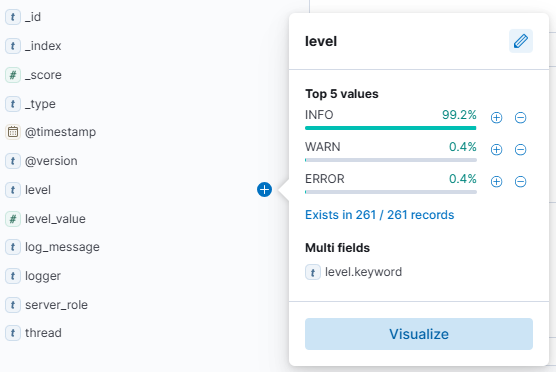Select the server_role field

[56, 305]
